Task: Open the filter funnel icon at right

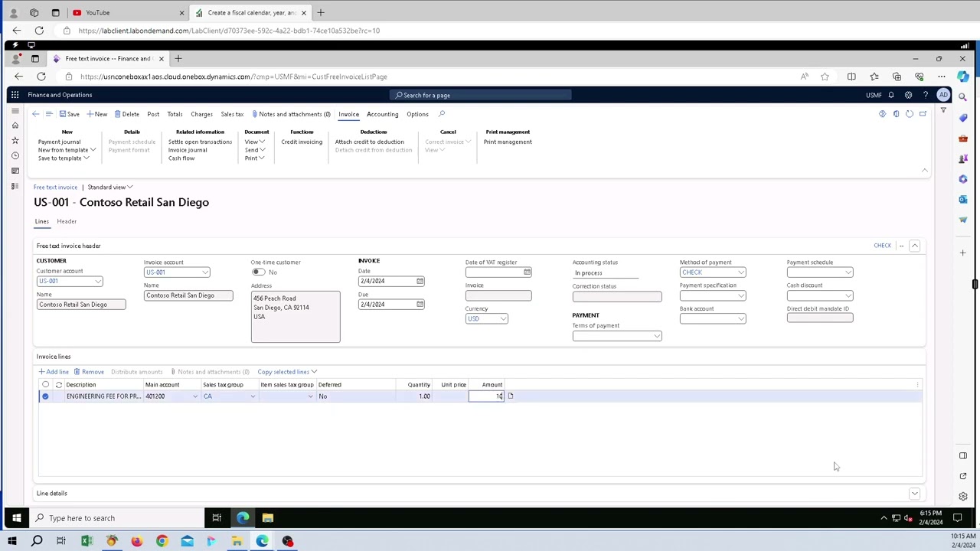Action: point(943,112)
